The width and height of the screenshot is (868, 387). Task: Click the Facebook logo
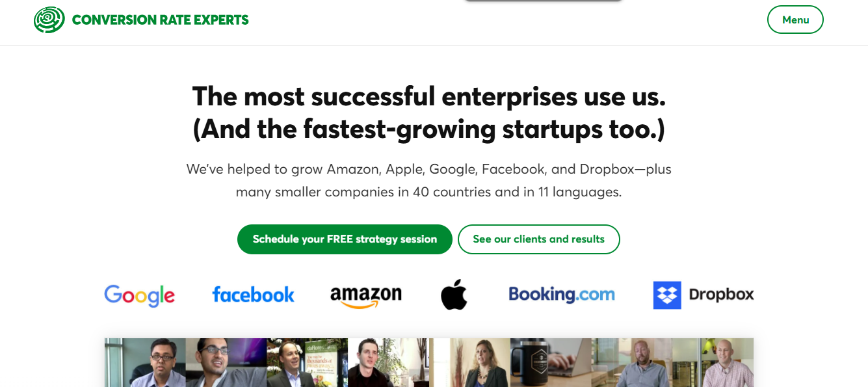[254, 295]
